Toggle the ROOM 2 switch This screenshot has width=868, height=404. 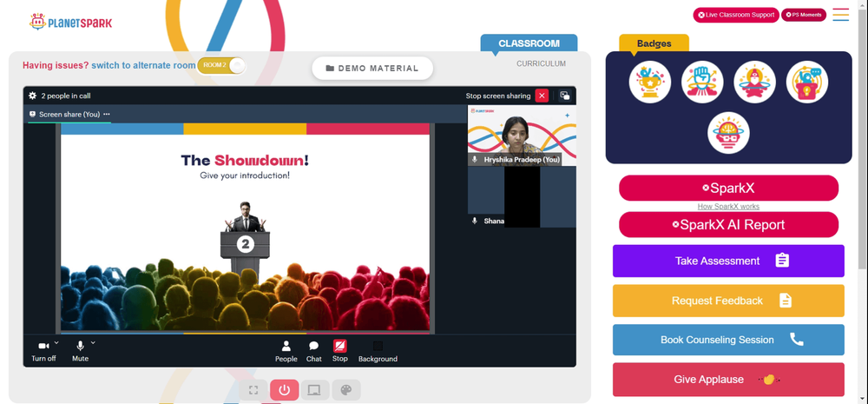point(220,65)
